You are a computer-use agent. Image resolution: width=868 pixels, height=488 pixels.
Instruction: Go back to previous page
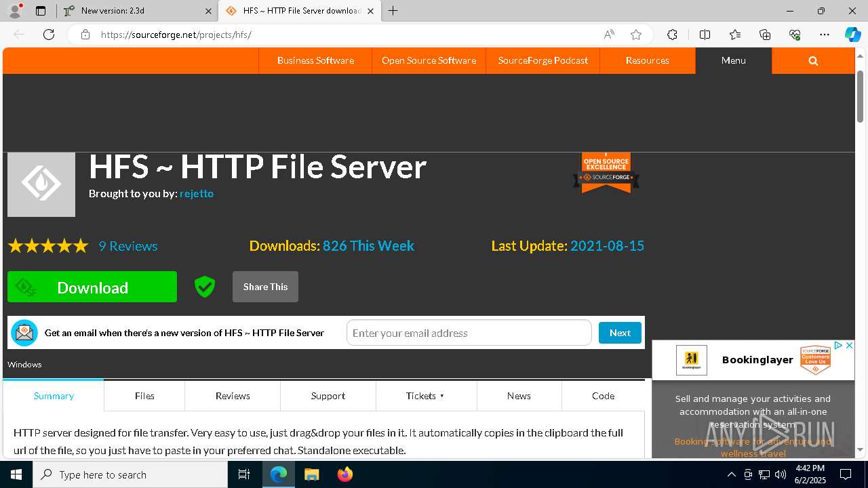tap(19, 35)
